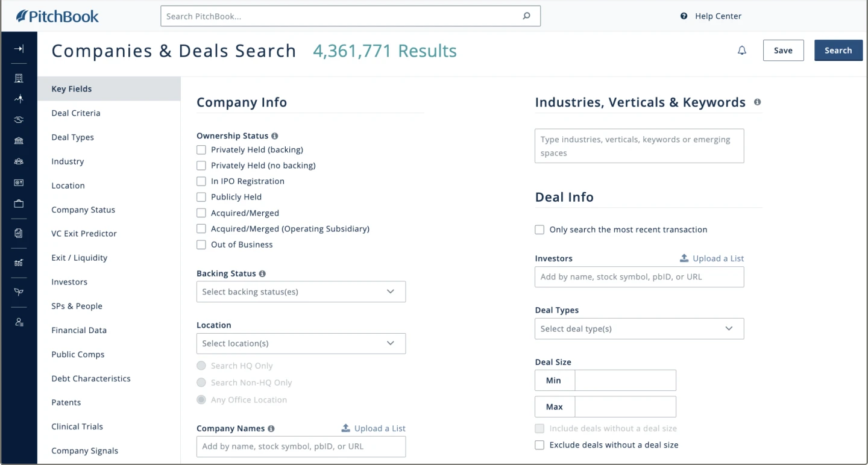Check Privately Held (no backing)
Image resolution: width=868 pixels, height=465 pixels.
pos(201,165)
